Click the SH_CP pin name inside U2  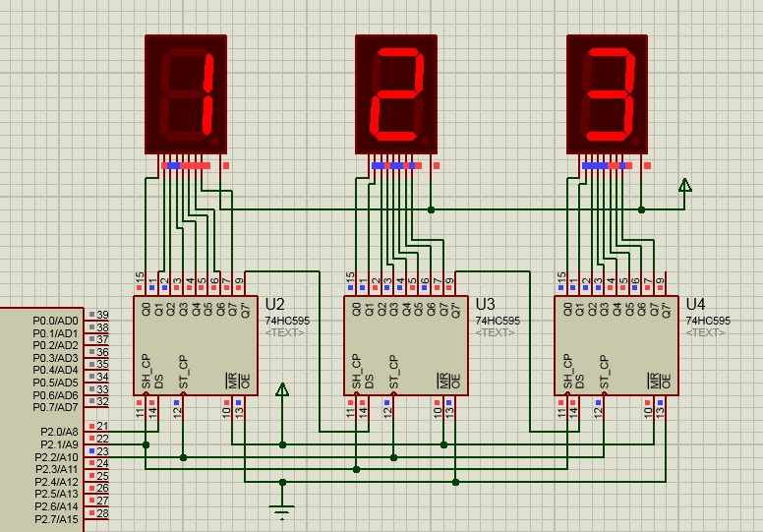pyautogui.click(x=147, y=372)
